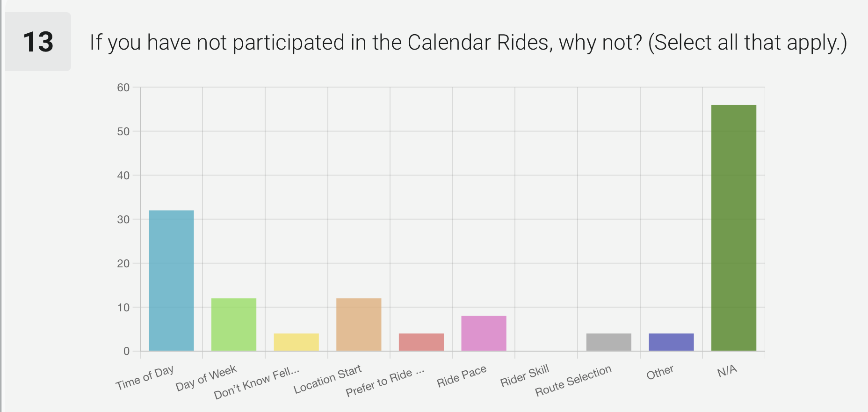Select the dark green N/A bar
The width and height of the screenshot is (868, 412).
(733, 228)
